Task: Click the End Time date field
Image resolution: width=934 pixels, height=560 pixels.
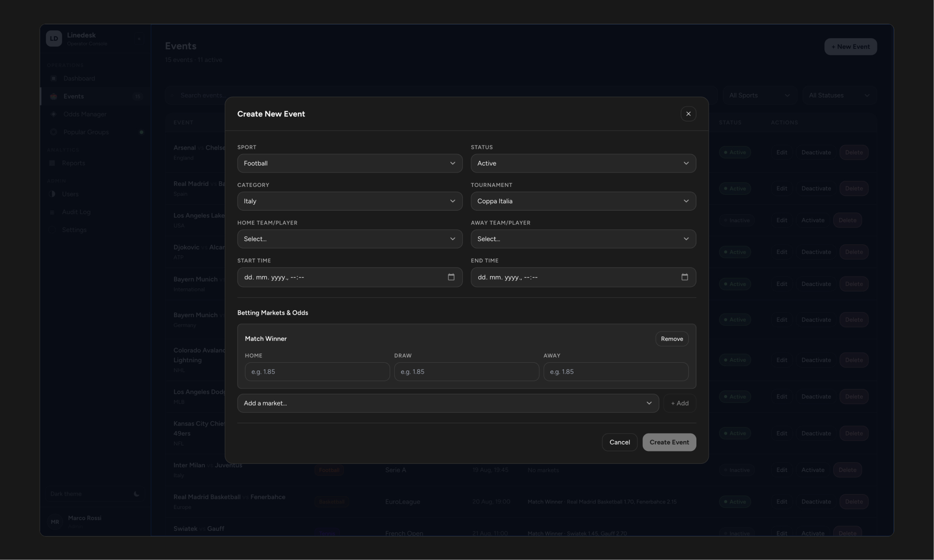Action: pos(583,277)
